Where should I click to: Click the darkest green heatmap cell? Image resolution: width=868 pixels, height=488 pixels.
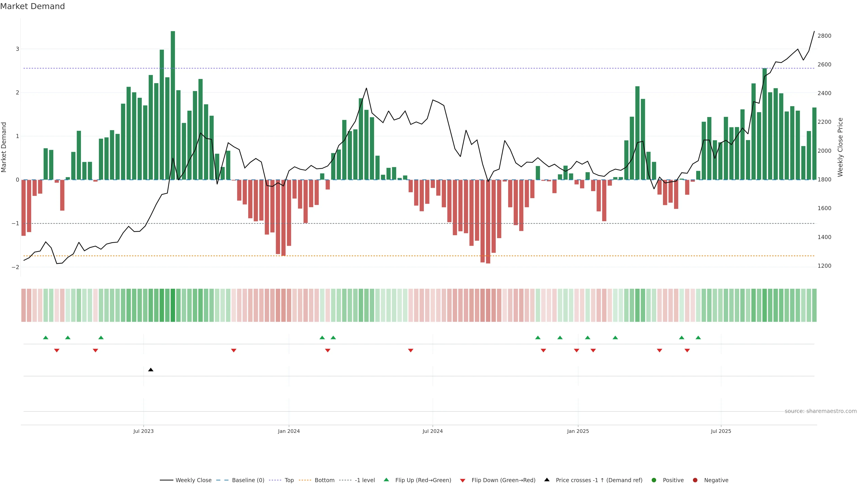click(x=173, y=305)
